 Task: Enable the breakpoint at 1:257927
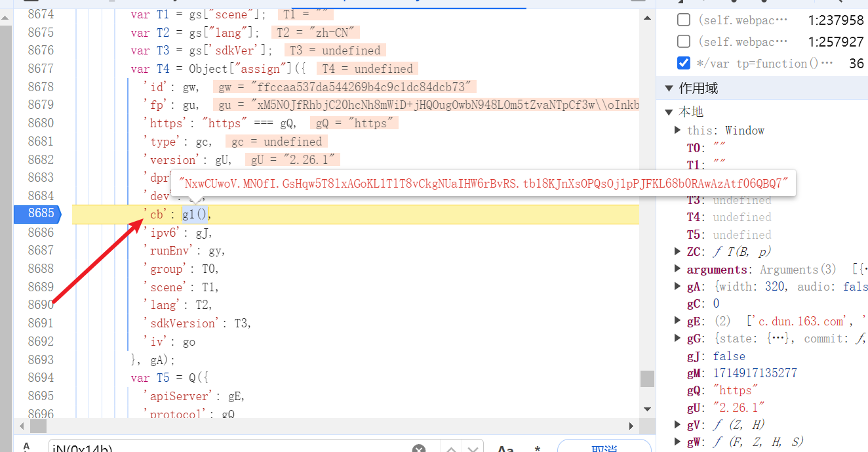click(x=684, y=41)
